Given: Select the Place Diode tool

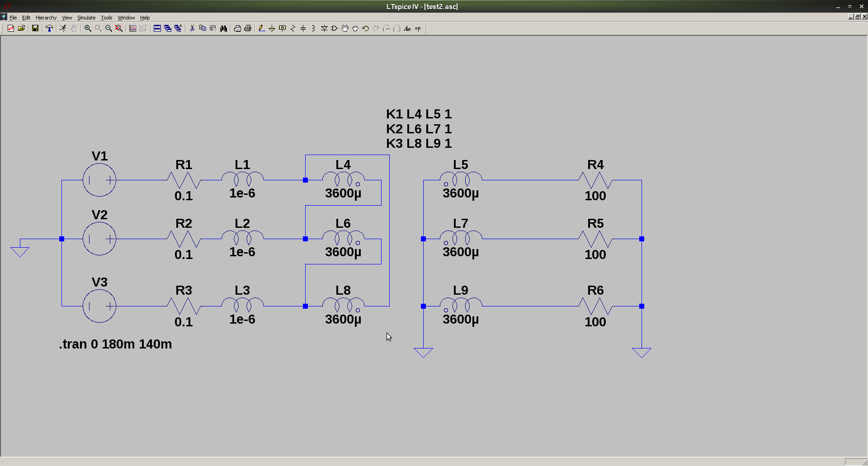Looking at the screenshot, I should [324, 28].
